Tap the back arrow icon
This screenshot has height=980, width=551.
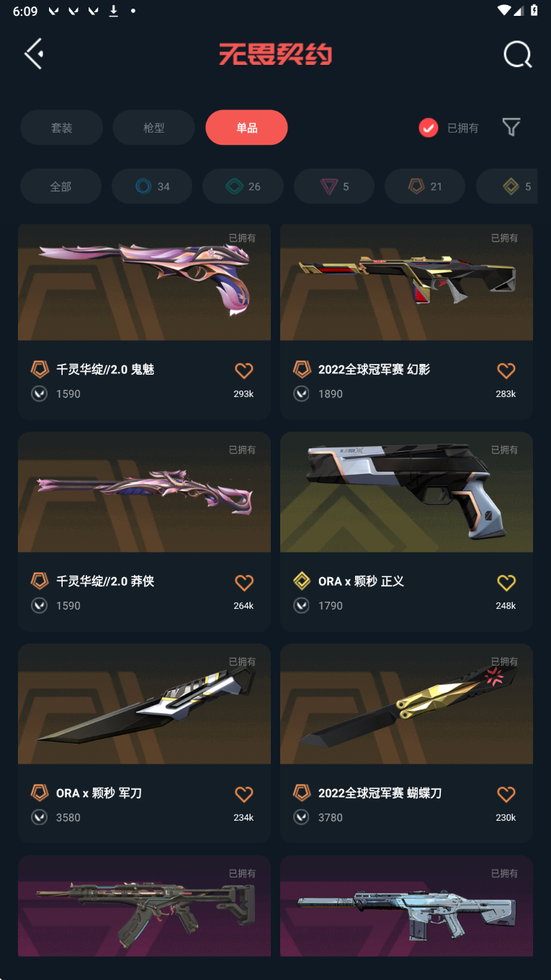pyautogui.click(x=34, y=54)
